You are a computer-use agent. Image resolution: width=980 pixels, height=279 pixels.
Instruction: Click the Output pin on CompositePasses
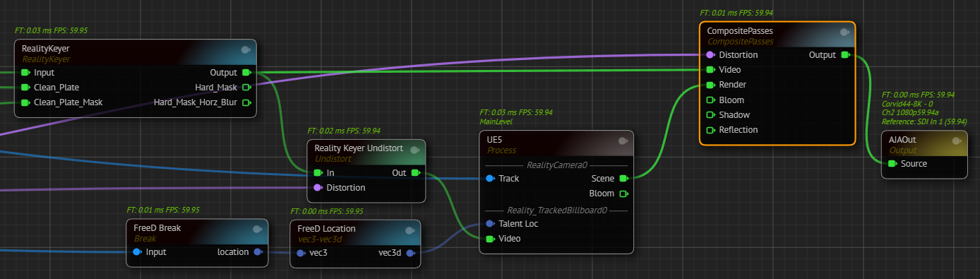(846, 55)
